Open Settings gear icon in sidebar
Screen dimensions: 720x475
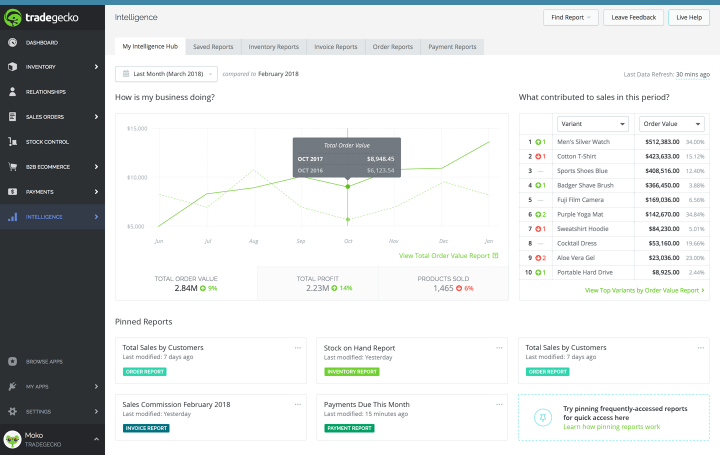pos(12,411)
